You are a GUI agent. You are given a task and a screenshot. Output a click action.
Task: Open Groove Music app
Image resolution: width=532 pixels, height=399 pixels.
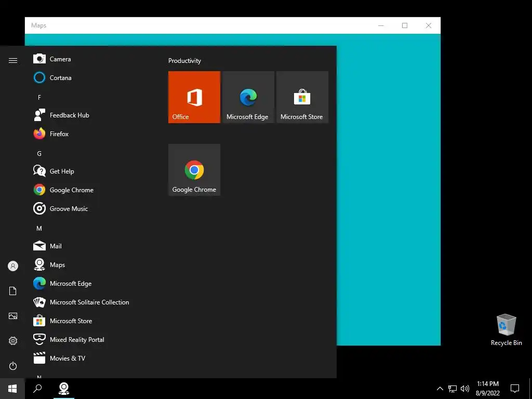[91, 208]
